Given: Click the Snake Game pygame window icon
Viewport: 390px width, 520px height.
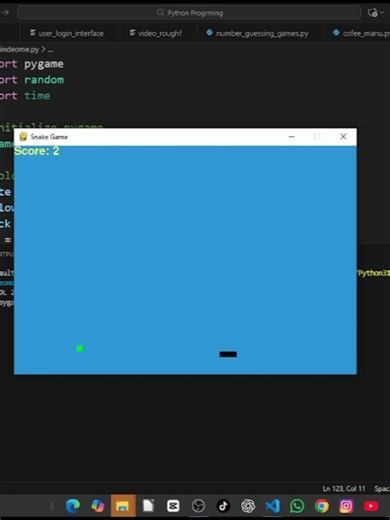Looking at the screenshot, I should [23, 137].
